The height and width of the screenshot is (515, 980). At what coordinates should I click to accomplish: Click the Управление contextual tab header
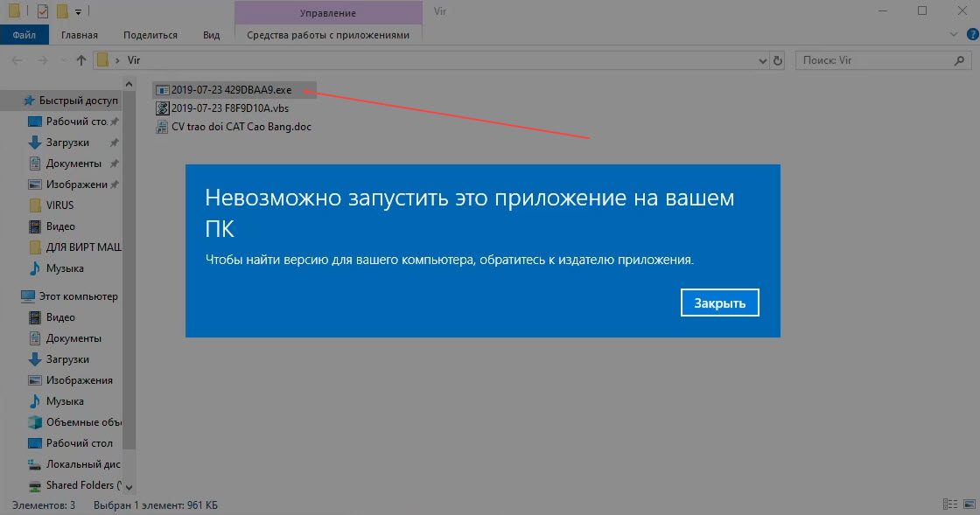[328, 12]
